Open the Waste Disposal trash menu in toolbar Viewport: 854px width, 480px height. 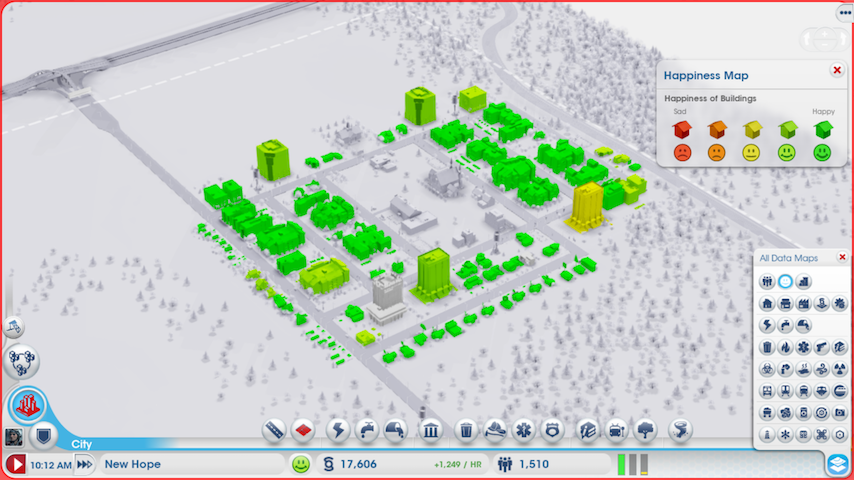[466, 430]
